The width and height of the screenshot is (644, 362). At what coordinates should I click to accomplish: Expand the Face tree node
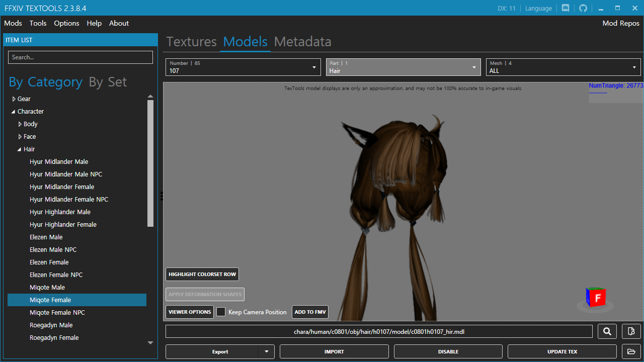pos(20,137)
